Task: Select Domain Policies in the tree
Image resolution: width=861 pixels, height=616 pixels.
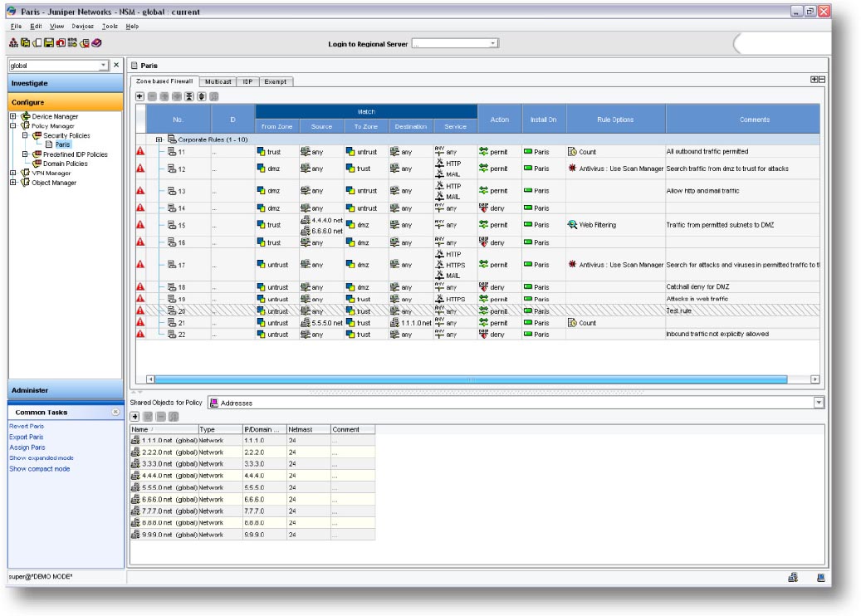Action: (x=66, y=163)
